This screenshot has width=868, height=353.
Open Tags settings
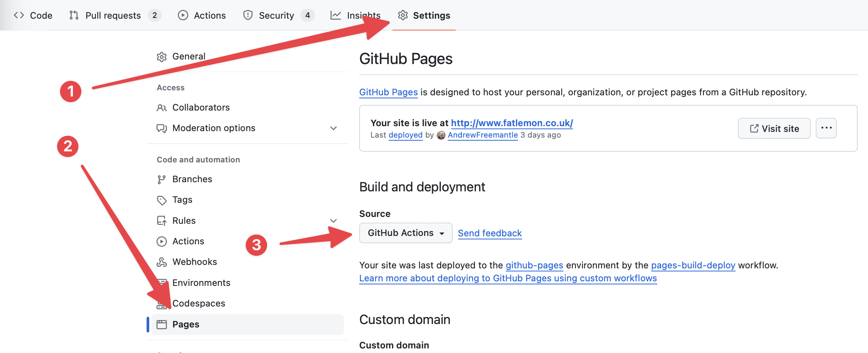(247, 200)
